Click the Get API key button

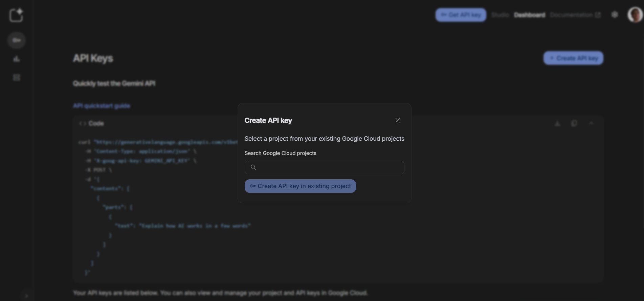coord(461,15)
